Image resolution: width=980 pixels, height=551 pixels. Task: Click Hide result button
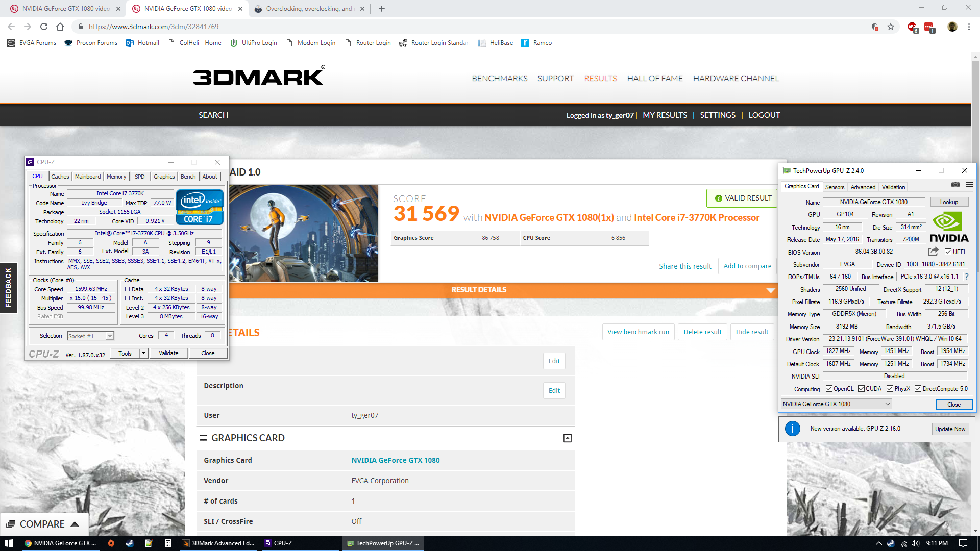pyautogui.click(x=752, y=332)
